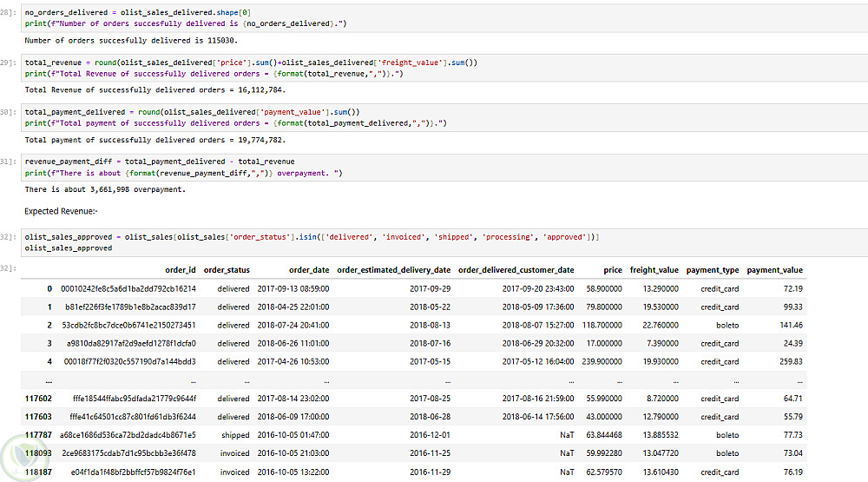Click order id fffe41c64501cc87c801fd61db3f6244
Screen dimensions: 868x482
click(133, 417)
